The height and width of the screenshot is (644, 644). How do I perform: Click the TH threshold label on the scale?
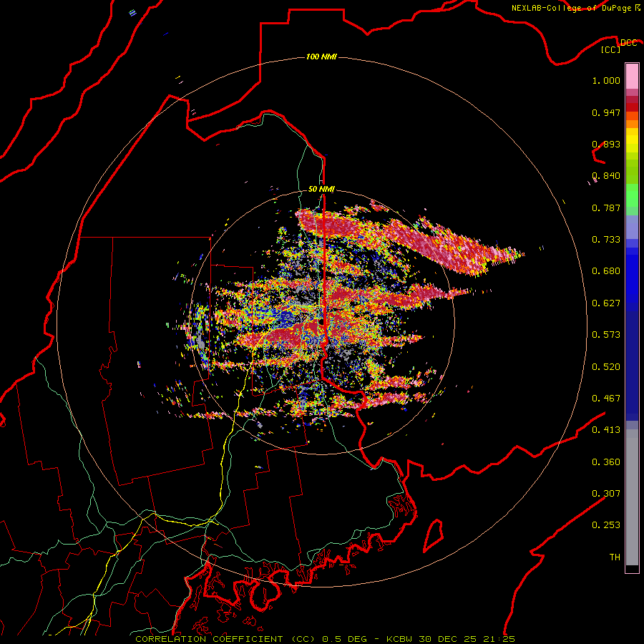coord(615,557)
